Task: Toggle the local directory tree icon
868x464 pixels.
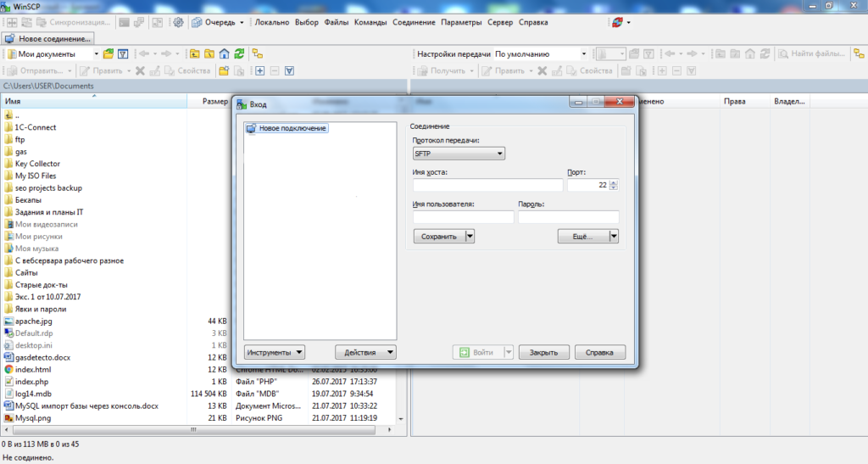Action: click(258, 53)
